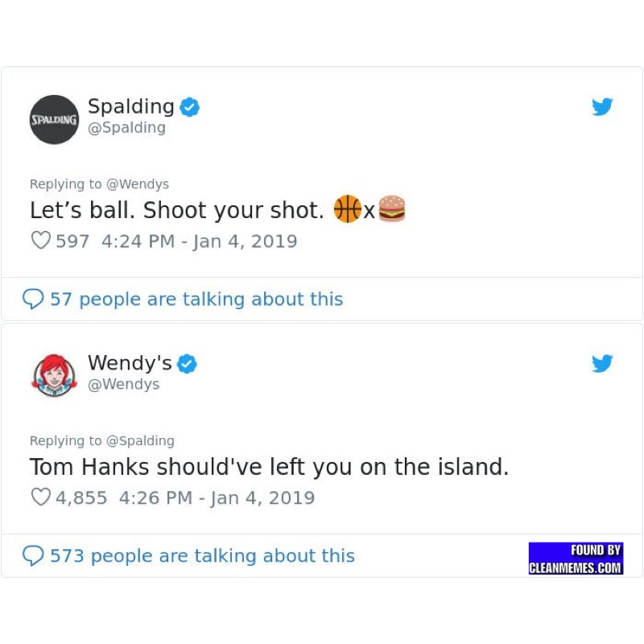
Task: Click the 'Found by CleanMemes.com' watermark
Action: 576,559
